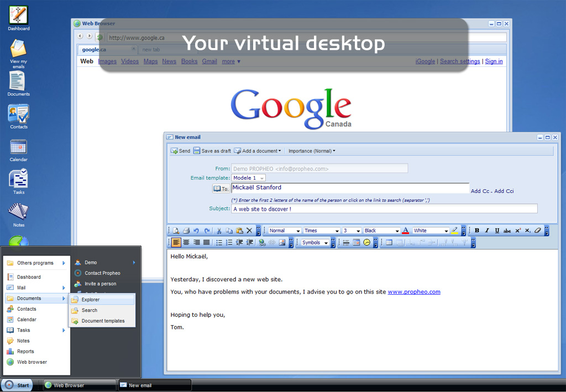566x392 pixels.
Task: Expand Others programs in the Start menu
Action: pyautogui.click(x=36, y=263)
